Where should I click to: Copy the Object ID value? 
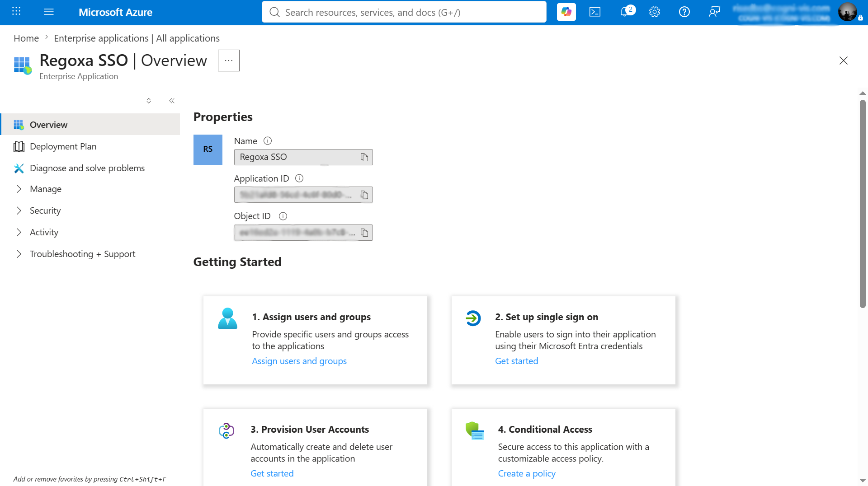pyautogui.click(x=364, y=233)
